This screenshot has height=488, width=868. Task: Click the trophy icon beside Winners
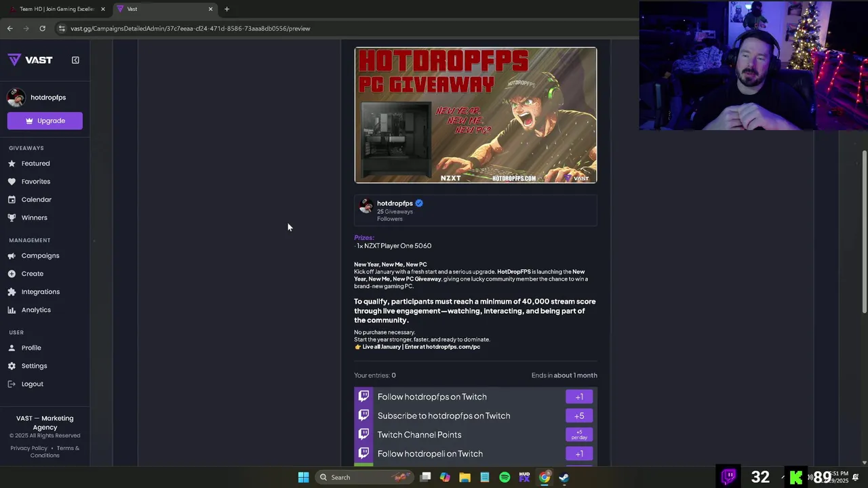[12, 218]
